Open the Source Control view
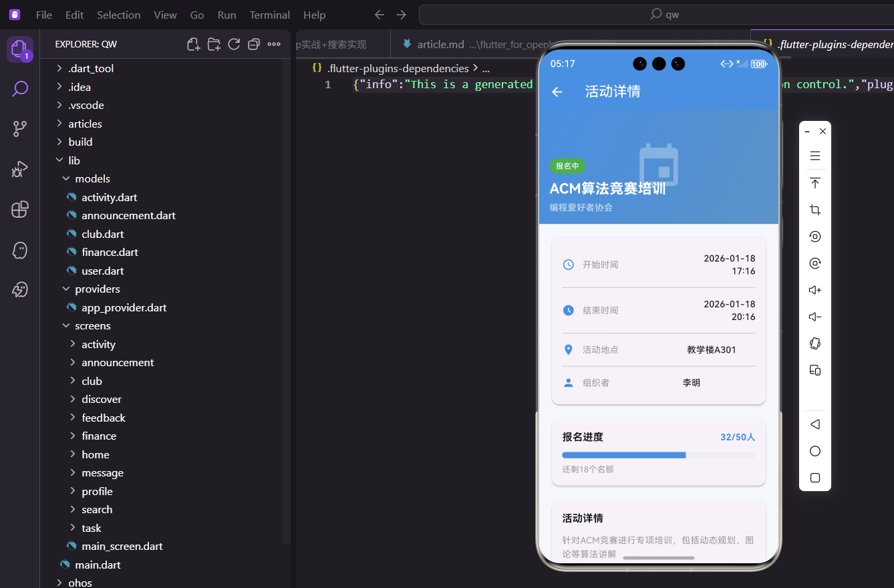894x588 pixels. point(19,128)
